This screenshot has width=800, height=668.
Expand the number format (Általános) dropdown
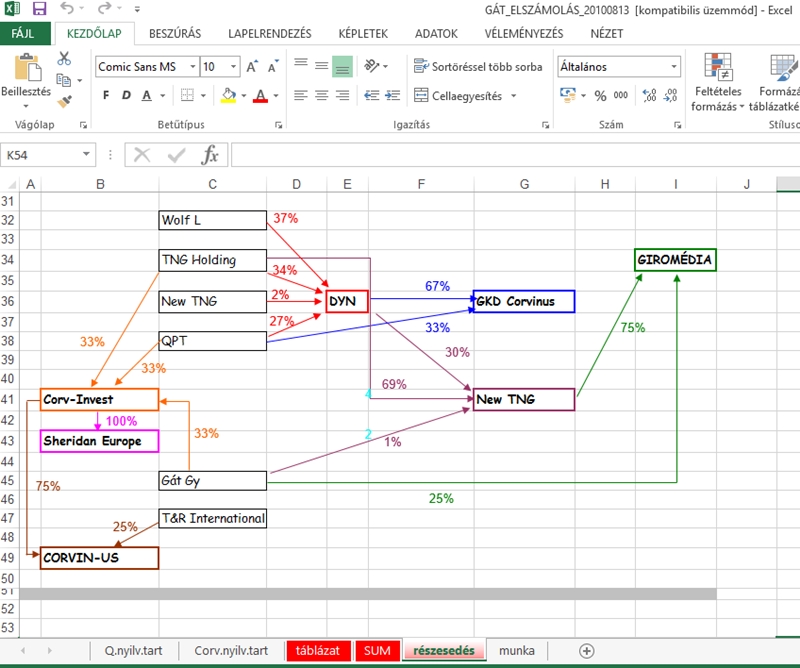pyautogui.click(x=674, y=67)
